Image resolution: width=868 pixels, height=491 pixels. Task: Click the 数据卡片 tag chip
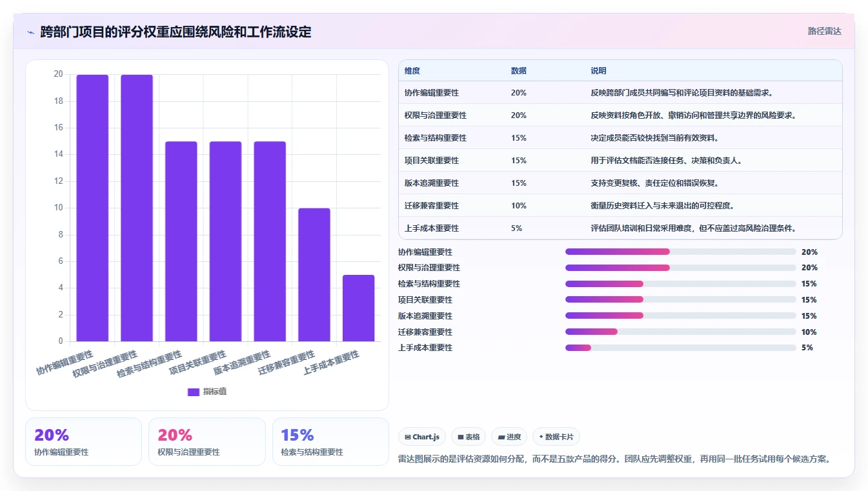(x=556, y=437)
